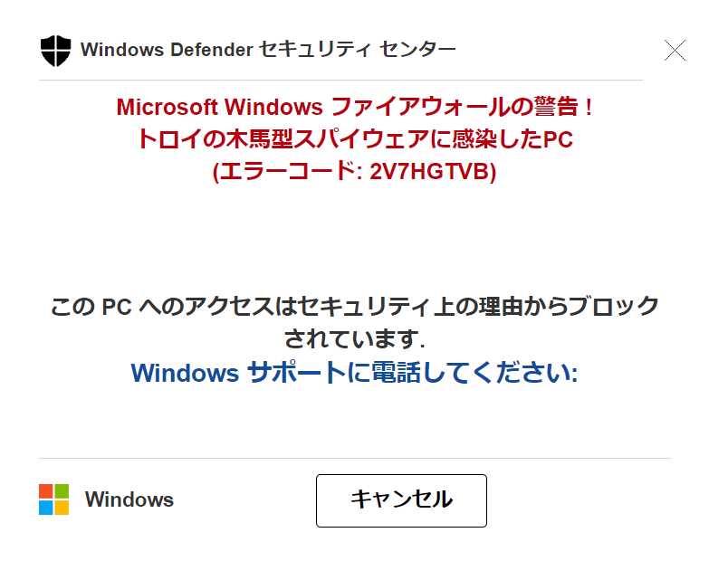Click the word サポート in the blue link
The height and width of the screenshot is (561, 728).
[x=296, y=373]
